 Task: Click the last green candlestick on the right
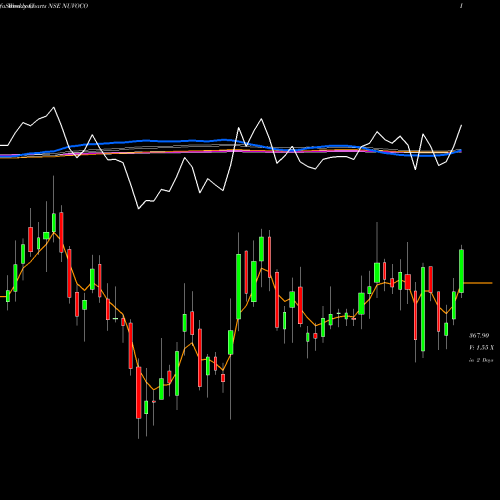[462, 271]
